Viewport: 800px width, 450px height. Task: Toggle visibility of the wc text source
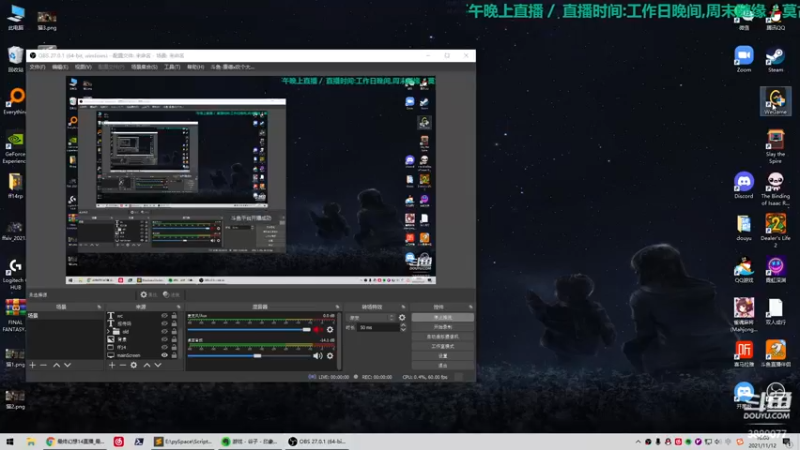coord(164,316)
